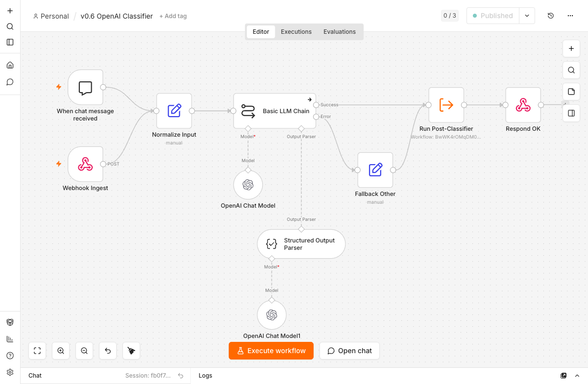The height and width of the screenshot is (384, 588).
Task: Select the OpenAI Chat Model1 node
Action: click(272, 315)
